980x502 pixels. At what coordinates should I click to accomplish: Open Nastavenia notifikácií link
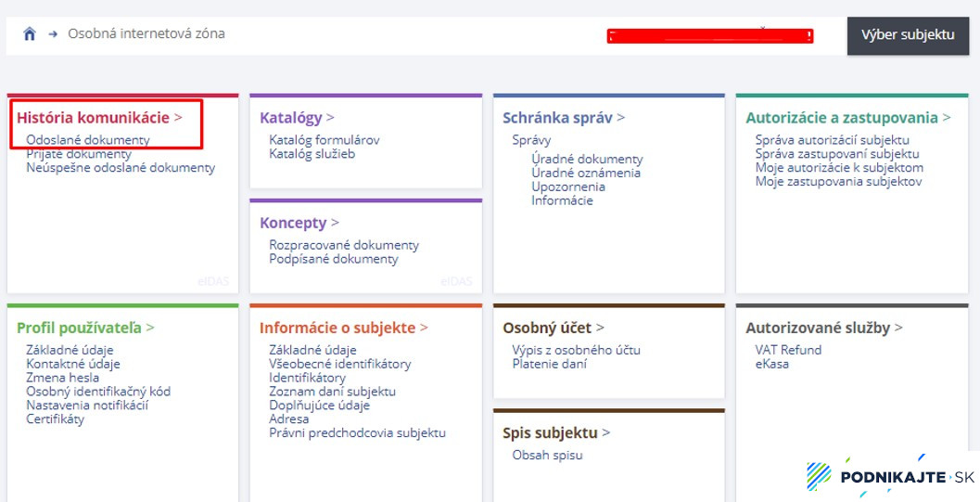pyautogui.click(x=87, y=405)
